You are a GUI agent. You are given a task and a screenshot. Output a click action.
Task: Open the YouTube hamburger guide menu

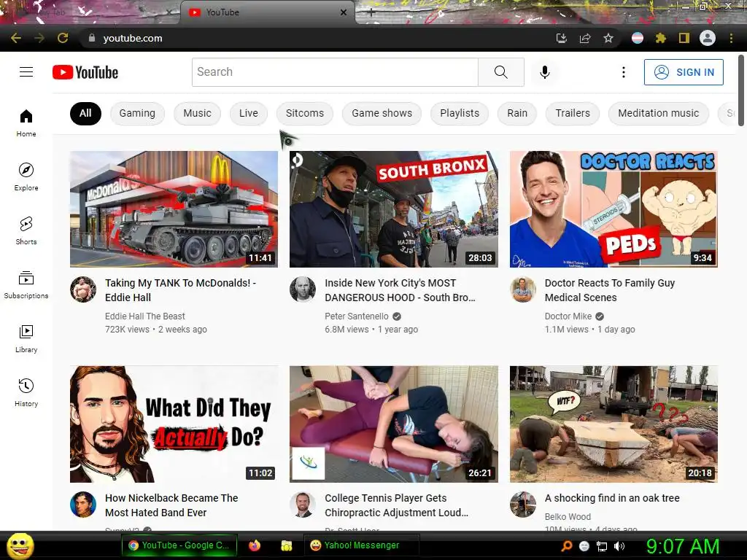click(26, 72)
